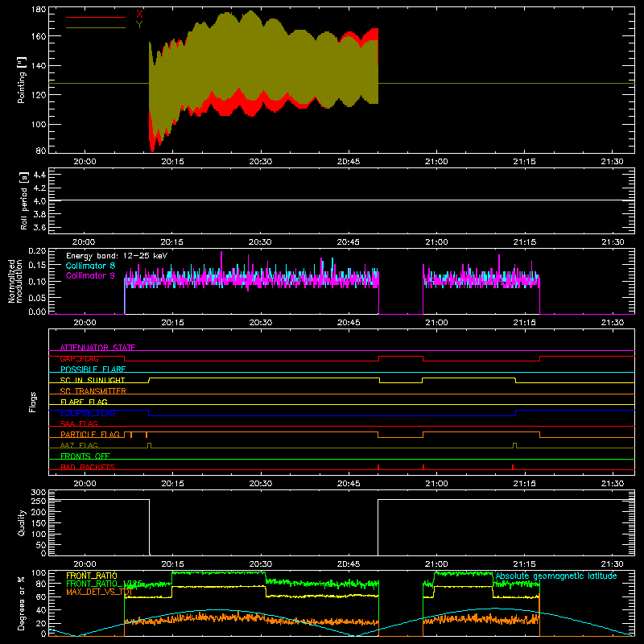Click the ATTENUATOR_STATE flag label
The height and width of the screenshot is (644, 644).
point(97,348)
